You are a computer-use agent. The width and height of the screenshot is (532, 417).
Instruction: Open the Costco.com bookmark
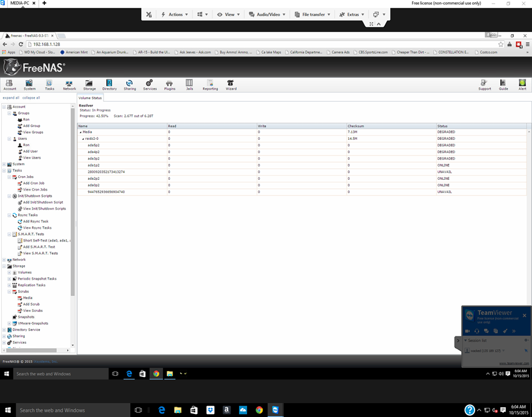(x=485, y=52)
